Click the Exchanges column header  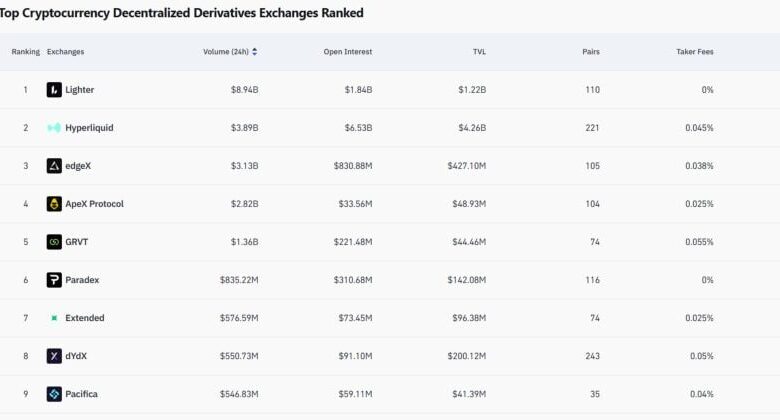[65, 52]
